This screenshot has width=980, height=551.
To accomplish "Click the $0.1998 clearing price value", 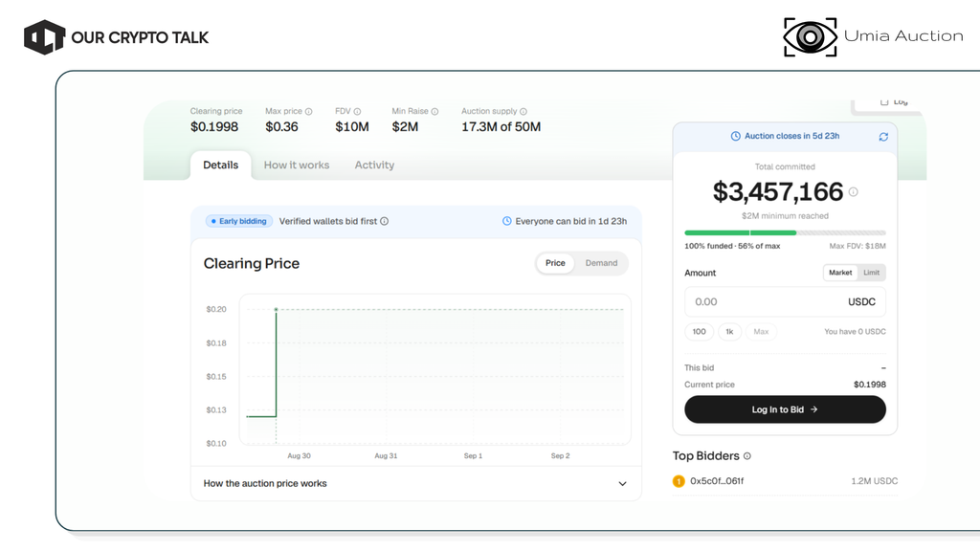I will tap(214, 127).
